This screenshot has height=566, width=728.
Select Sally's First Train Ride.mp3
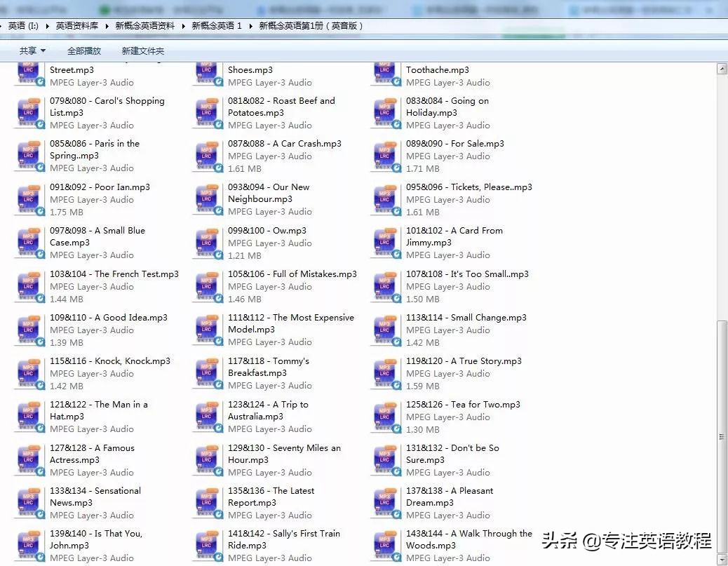click(283, 539)
